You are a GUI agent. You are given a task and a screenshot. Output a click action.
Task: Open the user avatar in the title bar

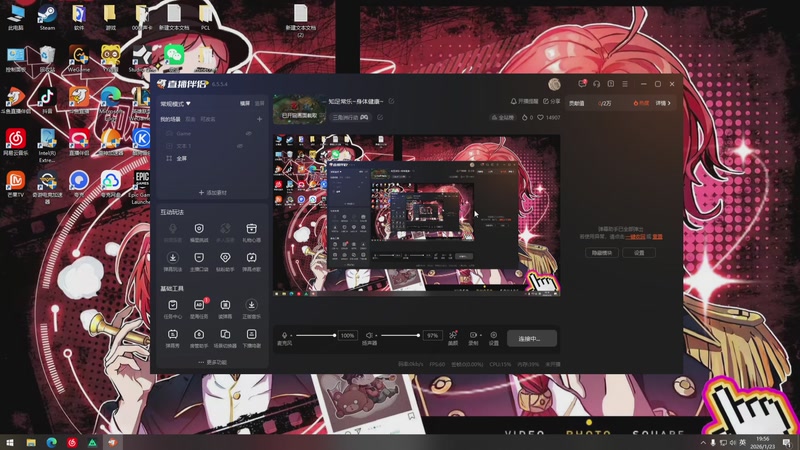coord(554,84)
